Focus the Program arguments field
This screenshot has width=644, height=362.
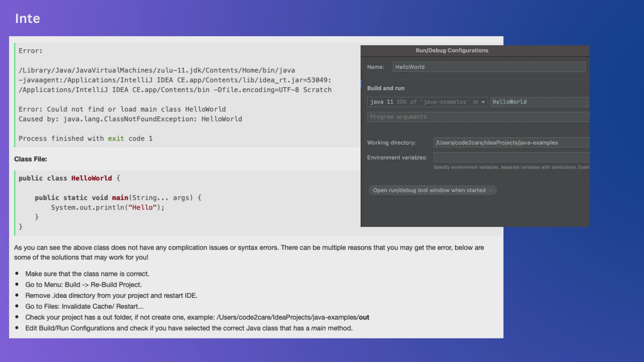[x=478, y=117]
